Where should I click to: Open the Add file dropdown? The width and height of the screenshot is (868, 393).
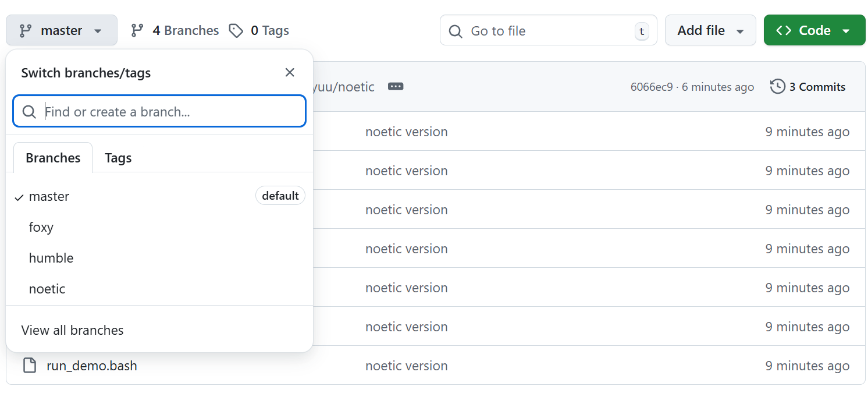[x=710, y=30]
